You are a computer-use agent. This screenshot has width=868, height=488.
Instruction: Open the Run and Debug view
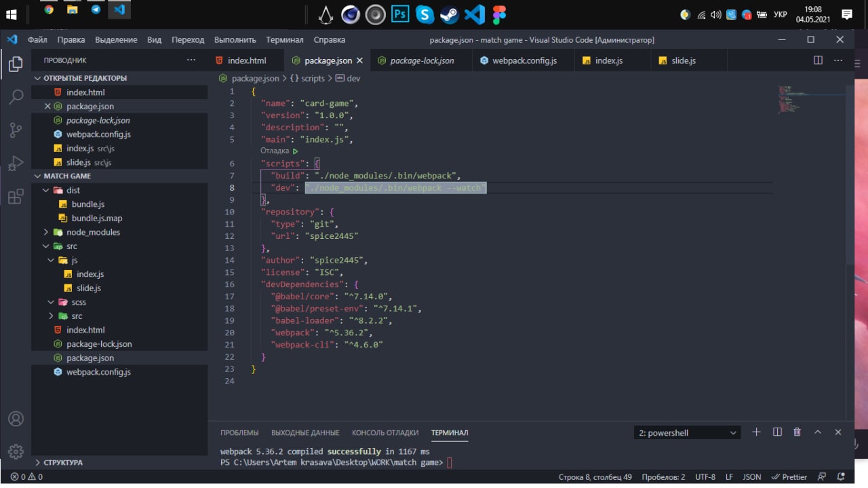point(16,164)
